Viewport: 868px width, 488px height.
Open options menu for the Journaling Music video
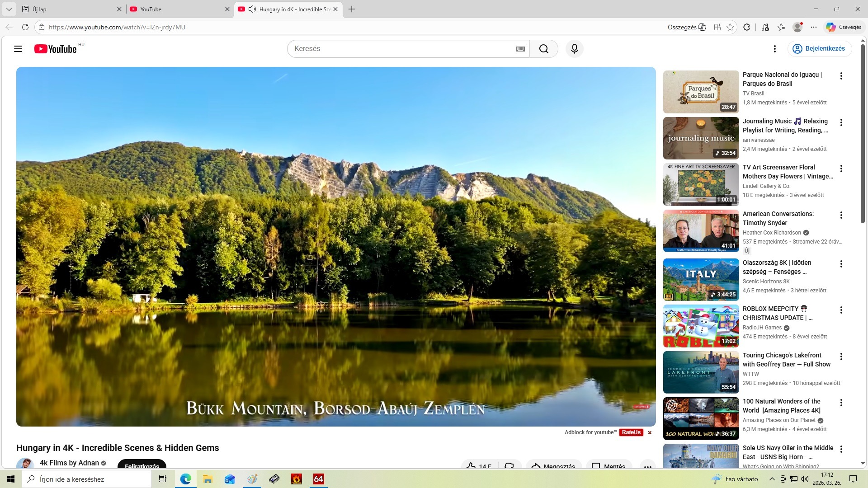(x=841, y=122)
